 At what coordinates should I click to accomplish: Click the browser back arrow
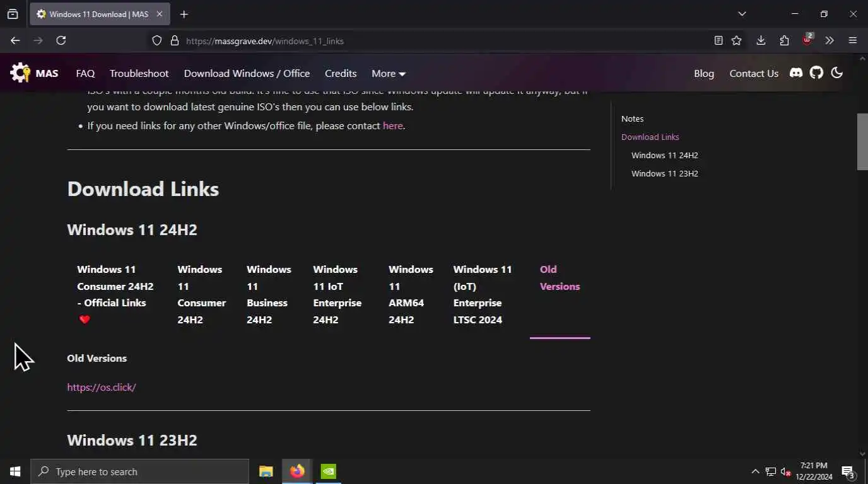15,40
